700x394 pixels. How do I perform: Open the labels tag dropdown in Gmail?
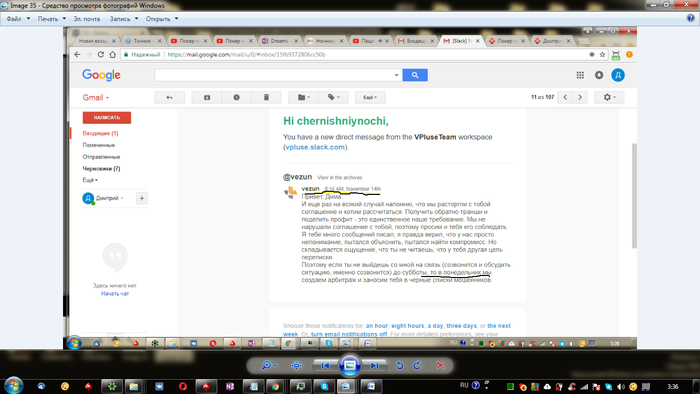tap(333, 97)
